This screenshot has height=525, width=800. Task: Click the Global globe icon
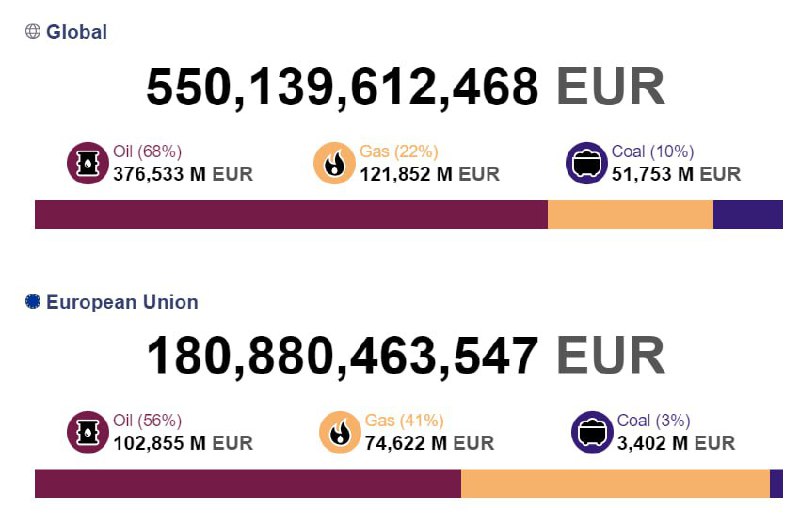pyautogui.click(x=33, y=32)
